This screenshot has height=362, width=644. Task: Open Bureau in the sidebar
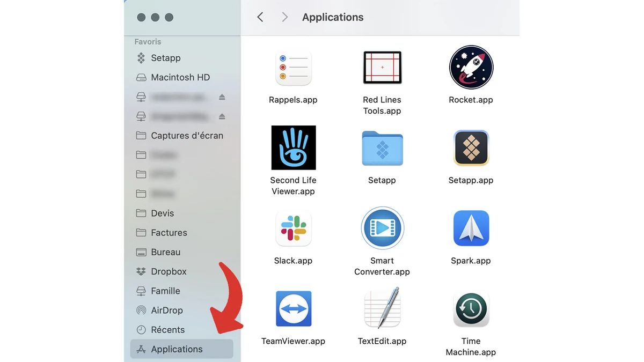[x=182, y=252]
